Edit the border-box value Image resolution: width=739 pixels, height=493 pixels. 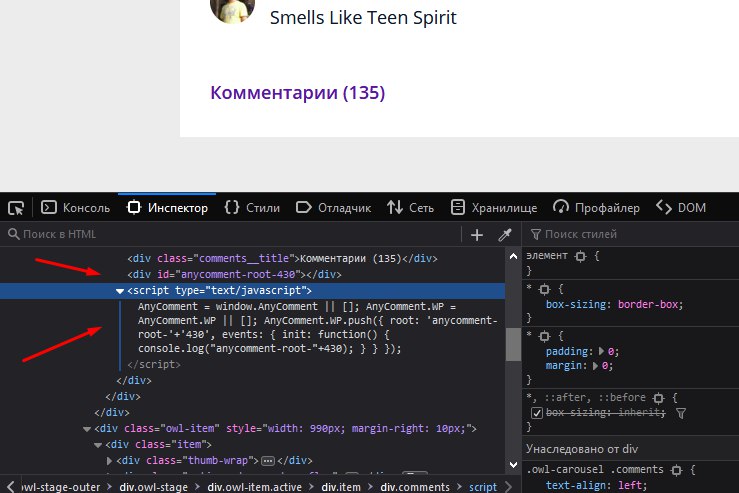click(x=648, y=304)
